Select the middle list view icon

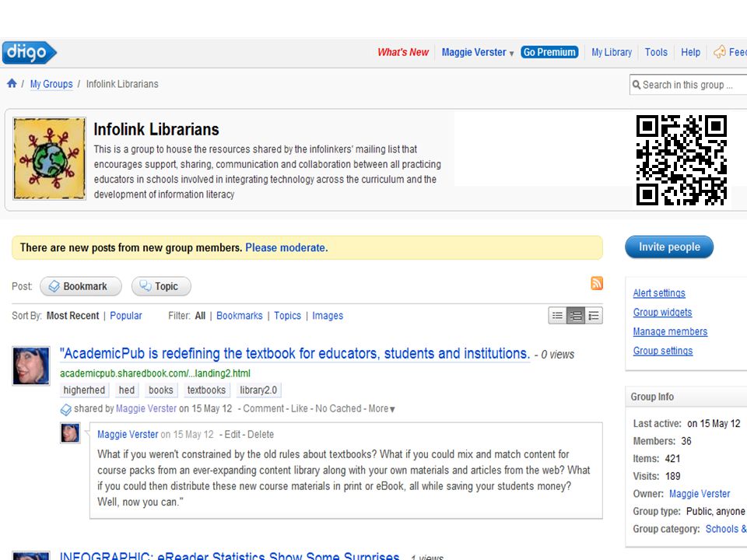coord(576,316)
